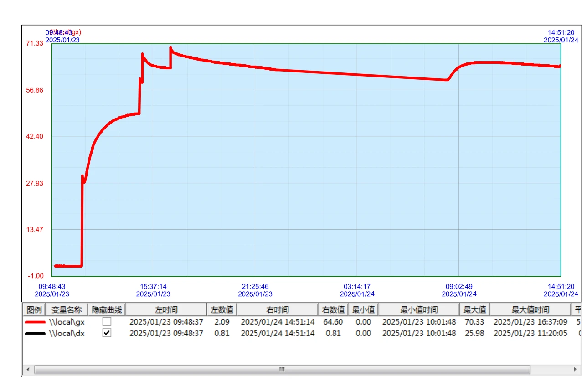Click the horizontal scrollbar thumb

tap(282, 369)
